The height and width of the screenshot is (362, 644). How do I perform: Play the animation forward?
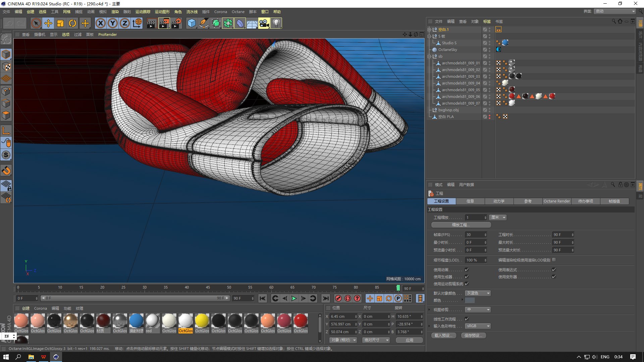pyautogui.click(x=294, y=298)
